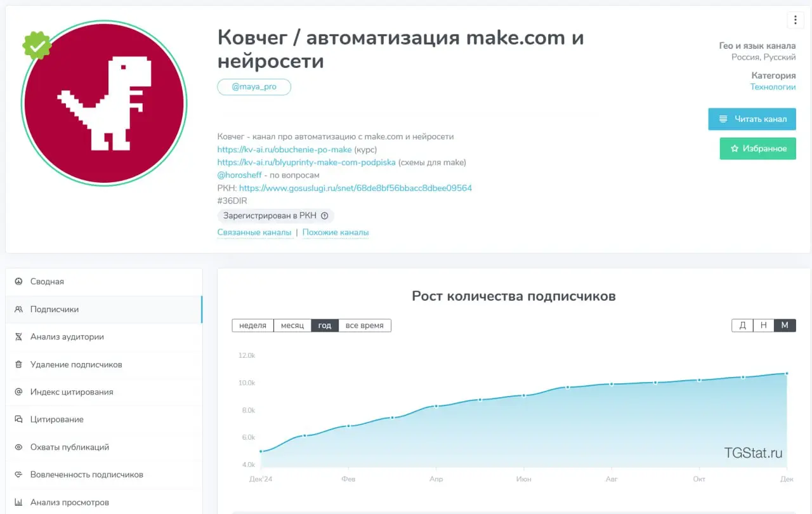Screen dimensions: 812x514
Task: Click the @maya_pro username pill
Action: 254,87
